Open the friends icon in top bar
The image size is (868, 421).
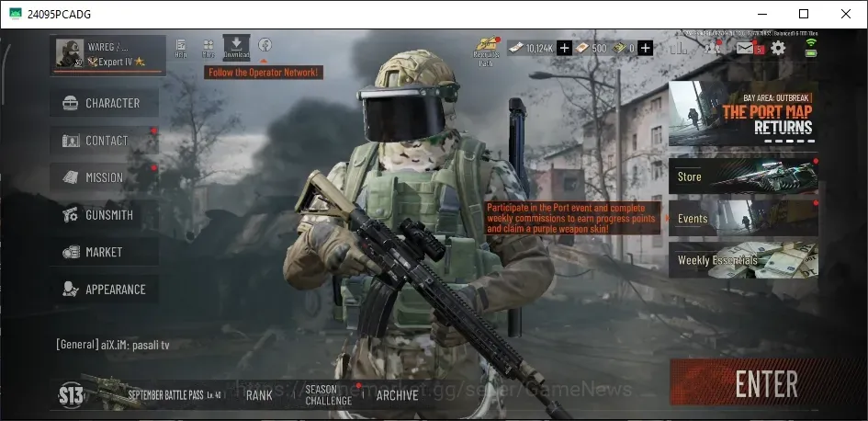713,48
